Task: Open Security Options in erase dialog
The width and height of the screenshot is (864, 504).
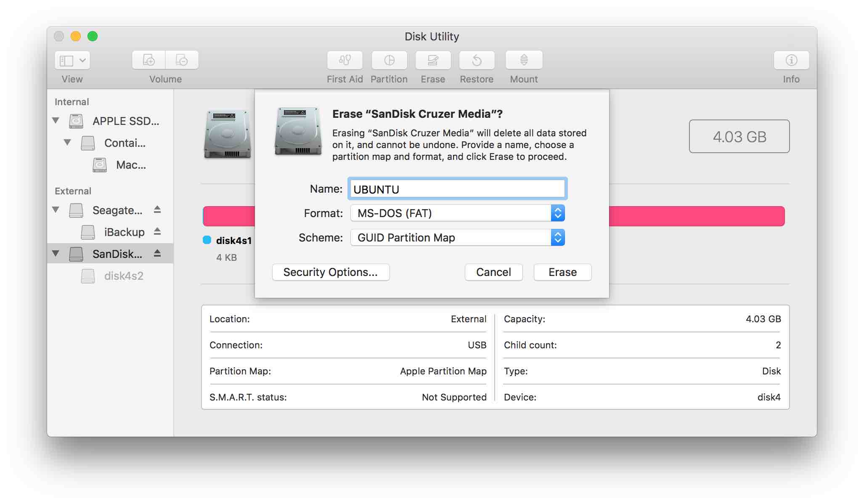Action: [331, 272]
